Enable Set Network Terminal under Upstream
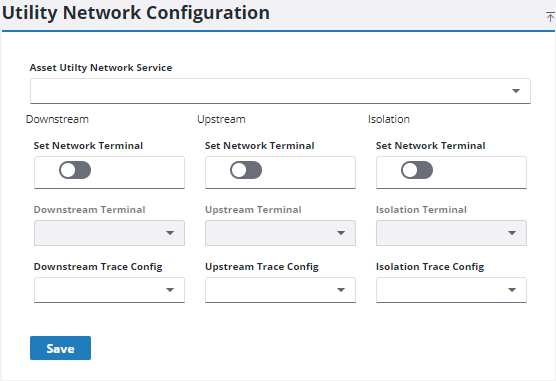 point(246,170)
